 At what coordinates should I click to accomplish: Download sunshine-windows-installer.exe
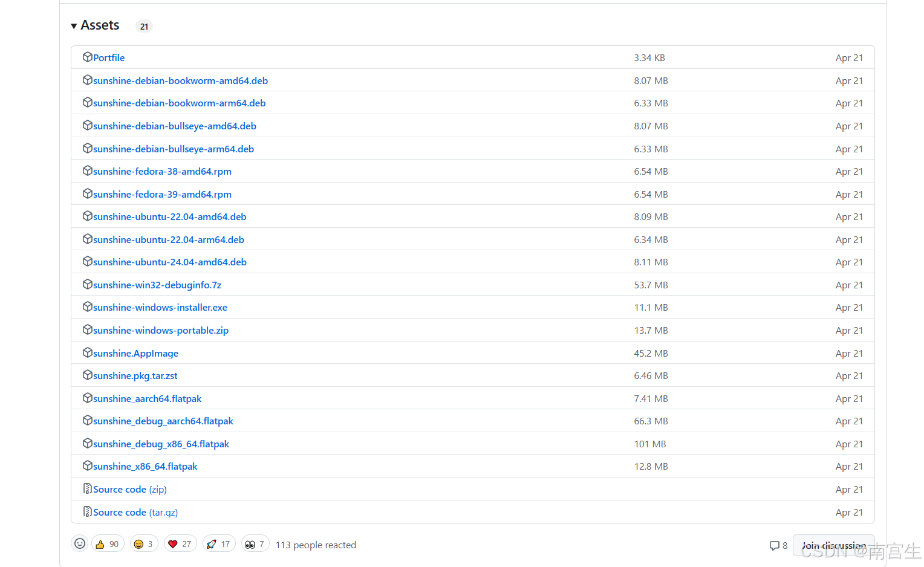pos(160,307)
